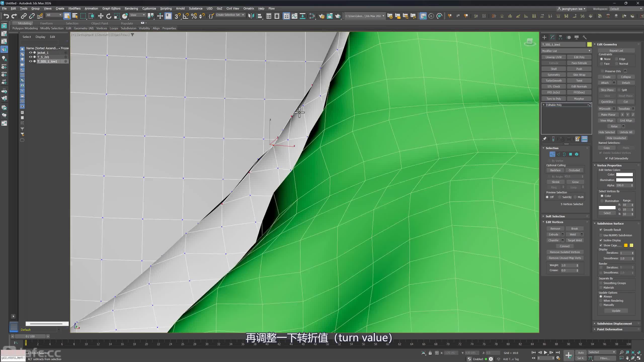Select the SubObj preview selection radio button

[560, 197]
